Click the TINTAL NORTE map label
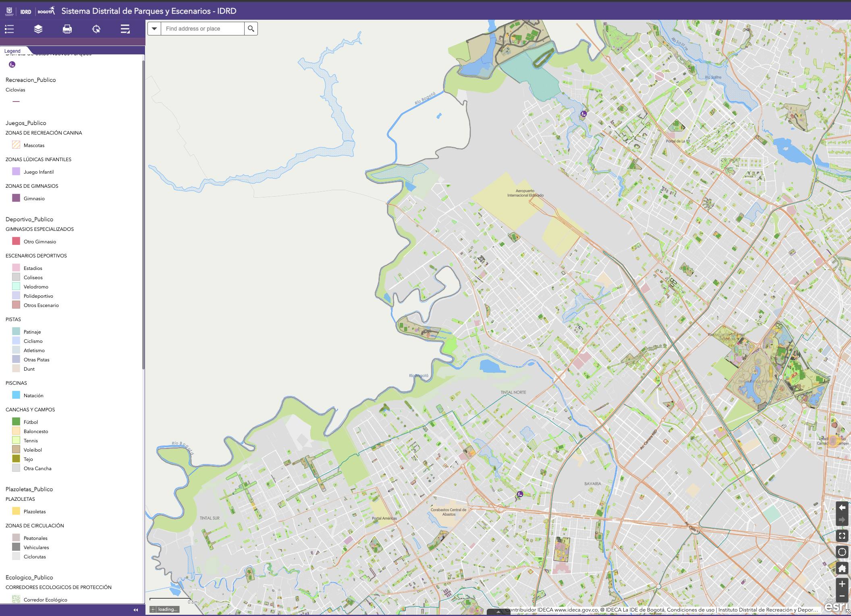The height and width of the screenshot is (616, 851). [513, 392]
